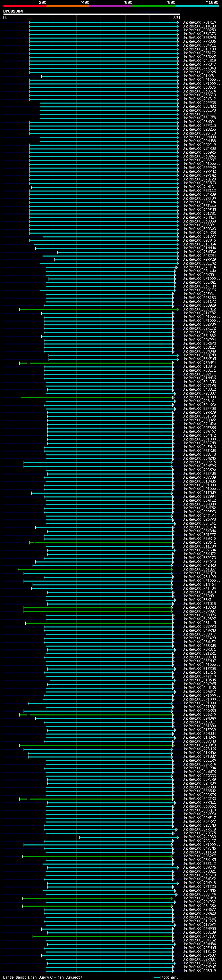Select hit label UniRef100_Q1YFB2
The image size is (222, 980).
(x=199, y=313)
